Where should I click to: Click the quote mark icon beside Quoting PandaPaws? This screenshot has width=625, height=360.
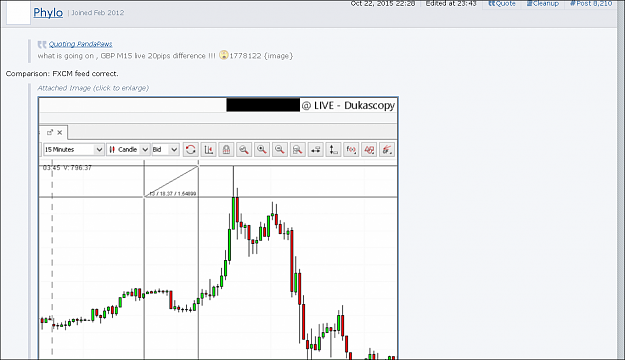[x=42, y=44]
